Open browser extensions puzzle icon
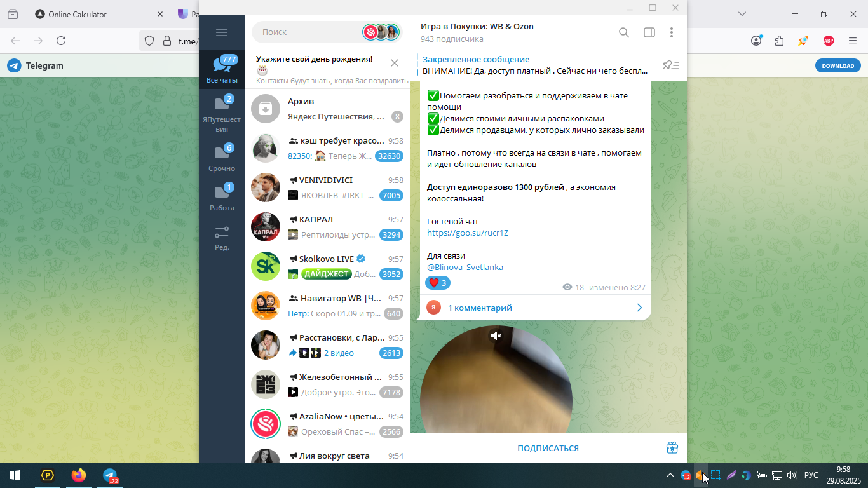868x488 pixels. pyautogui.click(x=780, y=41)
